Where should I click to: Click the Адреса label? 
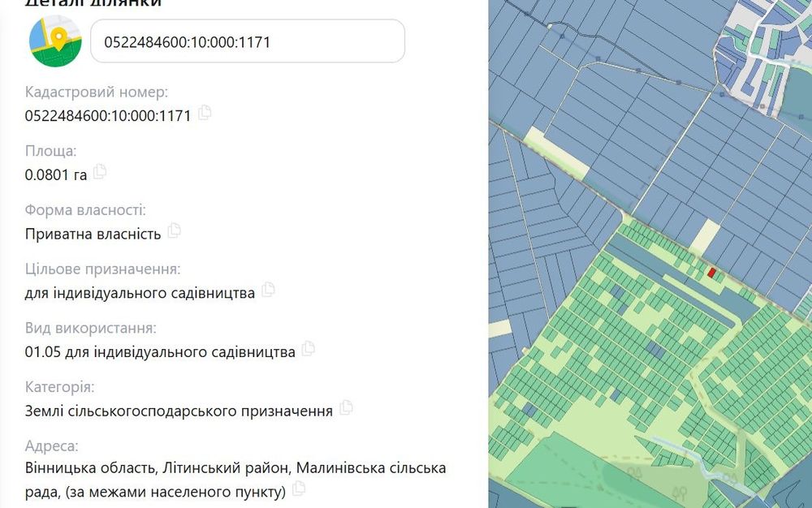click(51, 446)
